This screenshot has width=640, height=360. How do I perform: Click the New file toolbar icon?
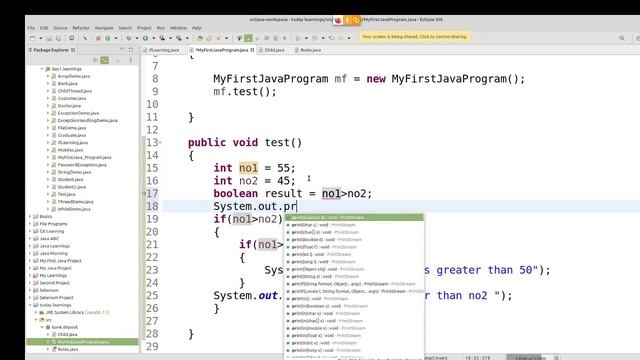pos(32,38)
